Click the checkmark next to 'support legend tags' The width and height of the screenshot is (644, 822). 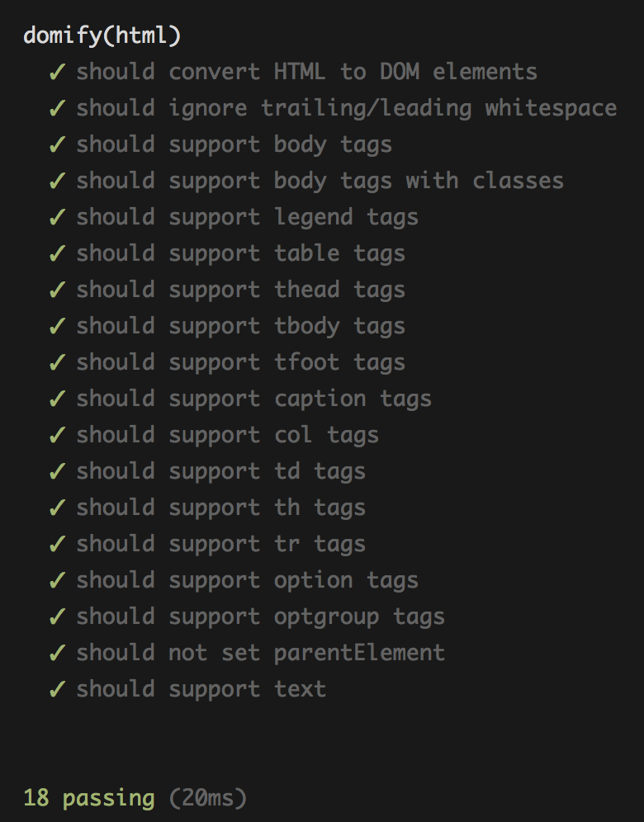(57, 216)
